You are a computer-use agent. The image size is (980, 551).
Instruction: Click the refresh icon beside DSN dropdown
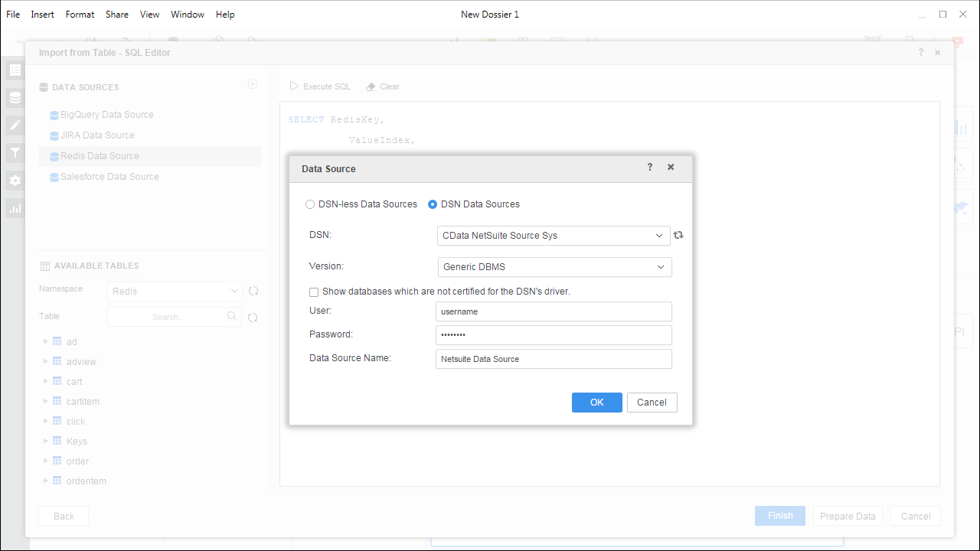pyautogui.click(x=678, y=236)
